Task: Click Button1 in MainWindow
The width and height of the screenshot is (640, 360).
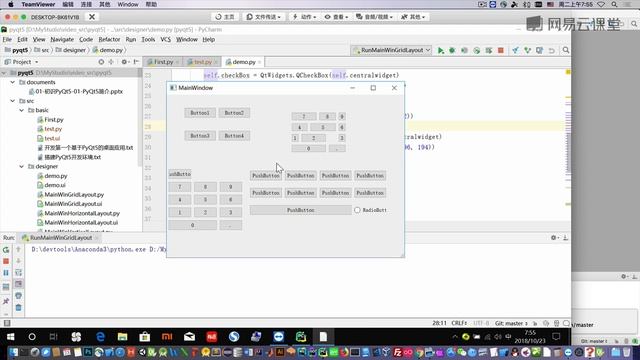Action: (x=200, y=113)
